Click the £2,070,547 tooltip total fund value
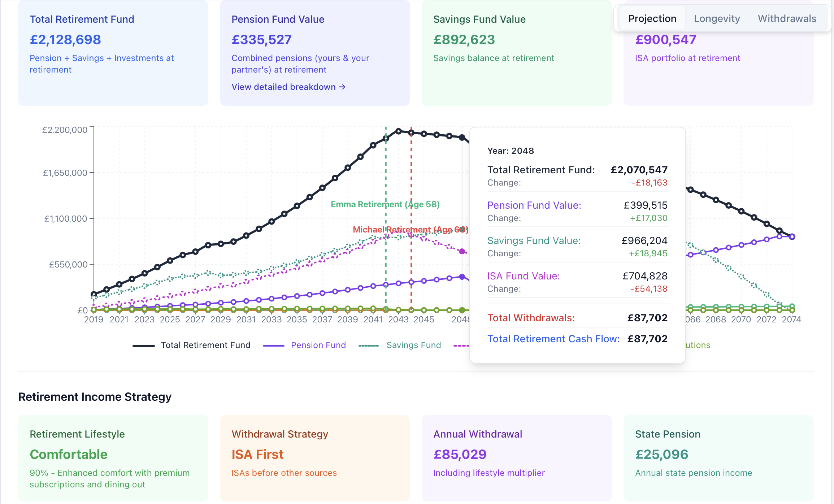 [x=639, y=170]
